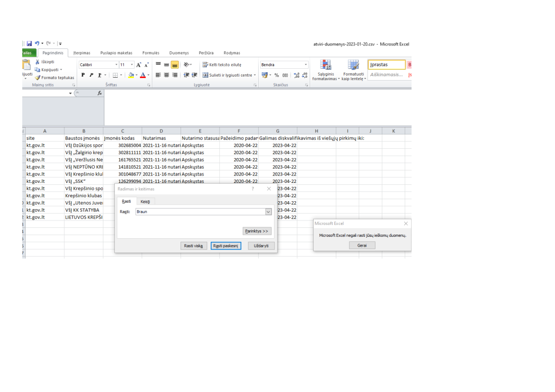555x392 pixels.
Task: Click the increase font size icon
Action: [x=139, y=65]
